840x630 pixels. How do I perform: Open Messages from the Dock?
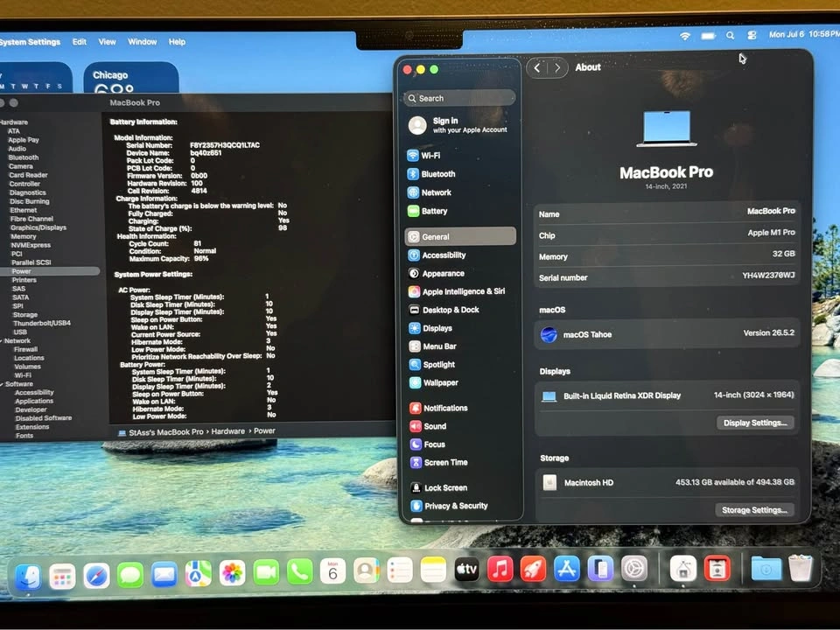[x=130, y=576]
